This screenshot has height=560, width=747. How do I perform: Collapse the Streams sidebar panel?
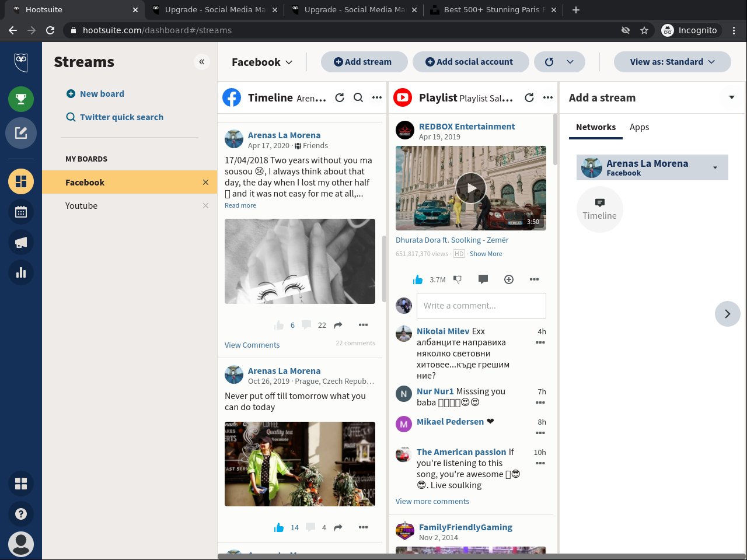click(201, 62)
